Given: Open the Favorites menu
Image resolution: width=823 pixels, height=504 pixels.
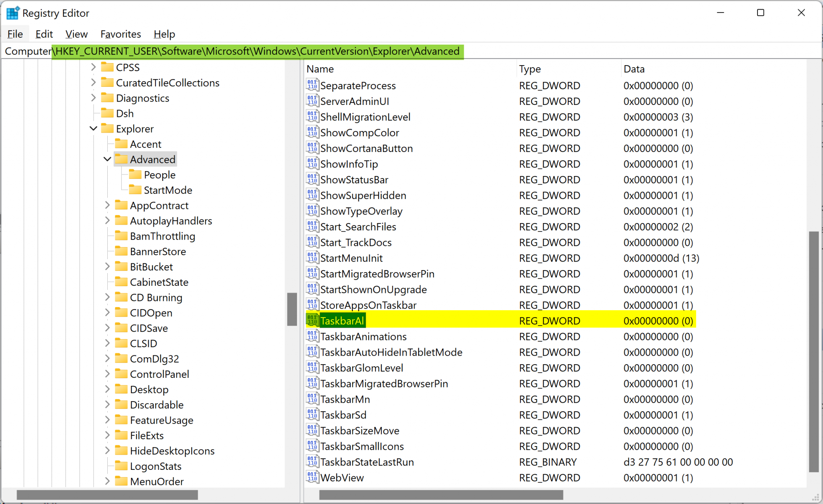Looking at the screenshot, I should point(121,34).
